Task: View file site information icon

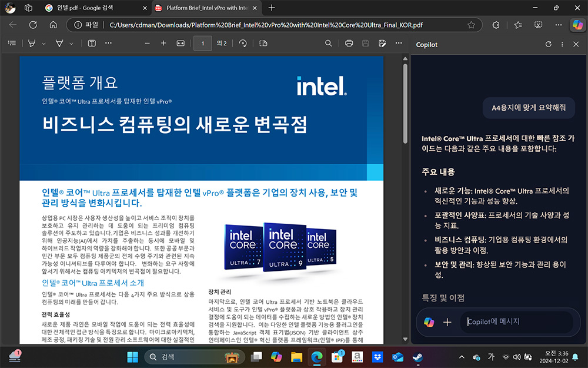Action: pyautogui.click(x=78, y=25)
